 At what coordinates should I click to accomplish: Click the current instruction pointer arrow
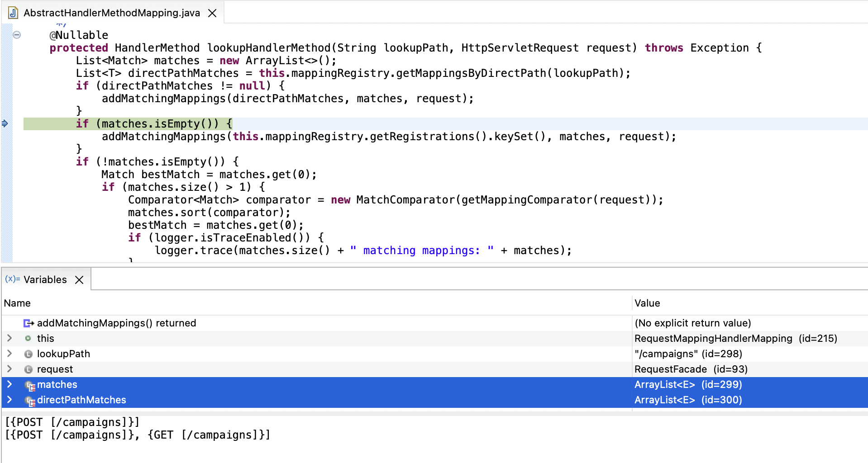5,123
